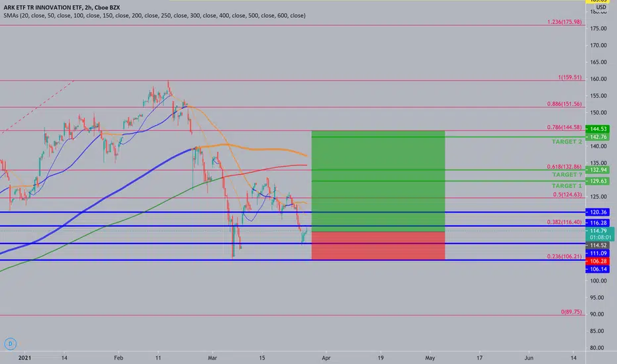
Task: Click the gray 114.52 price tag
Action: (597, 245)
